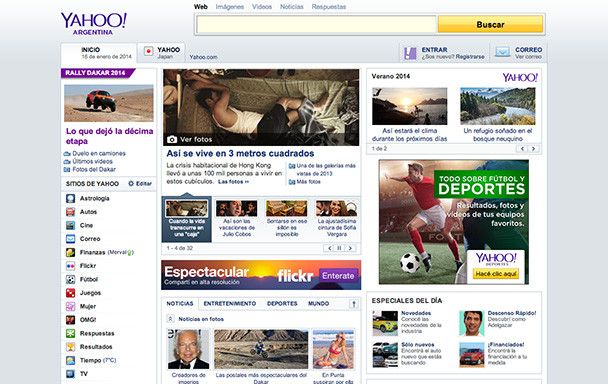Click the Las fotos link

click(233, 182)
